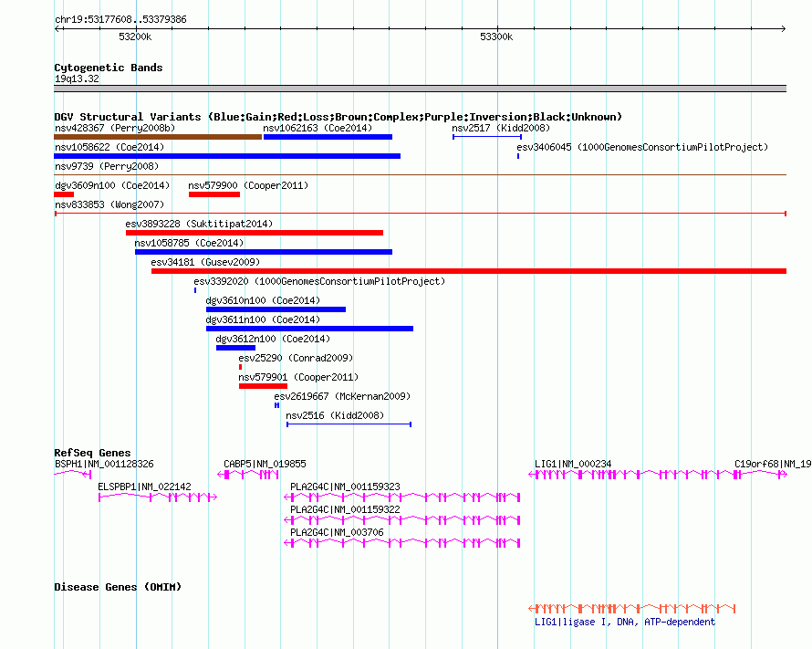Viewport: 812px width, 649px height.
Task: Open the esv25290 (Conrad2009) label
Action: pyautogui.click(x=296, y=358)
